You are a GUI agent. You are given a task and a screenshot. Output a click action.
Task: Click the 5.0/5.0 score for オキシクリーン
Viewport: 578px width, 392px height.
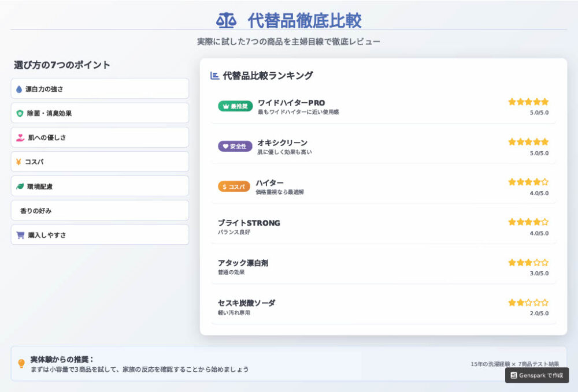(539, 153)
